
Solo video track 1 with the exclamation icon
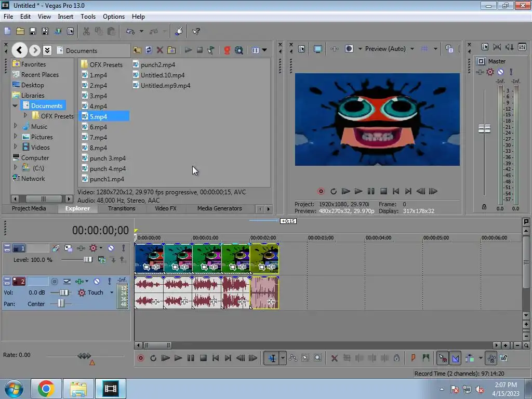[x=124, y=248]
